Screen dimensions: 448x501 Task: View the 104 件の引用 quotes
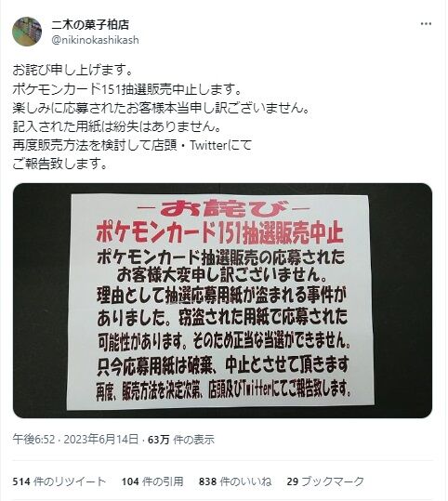point(152,481)
